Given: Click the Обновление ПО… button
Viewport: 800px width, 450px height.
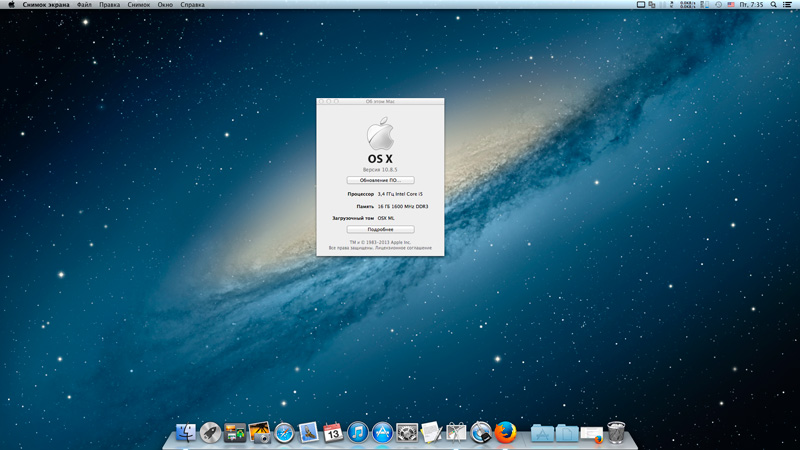Looking at the screenshot, I should [380, 180].
